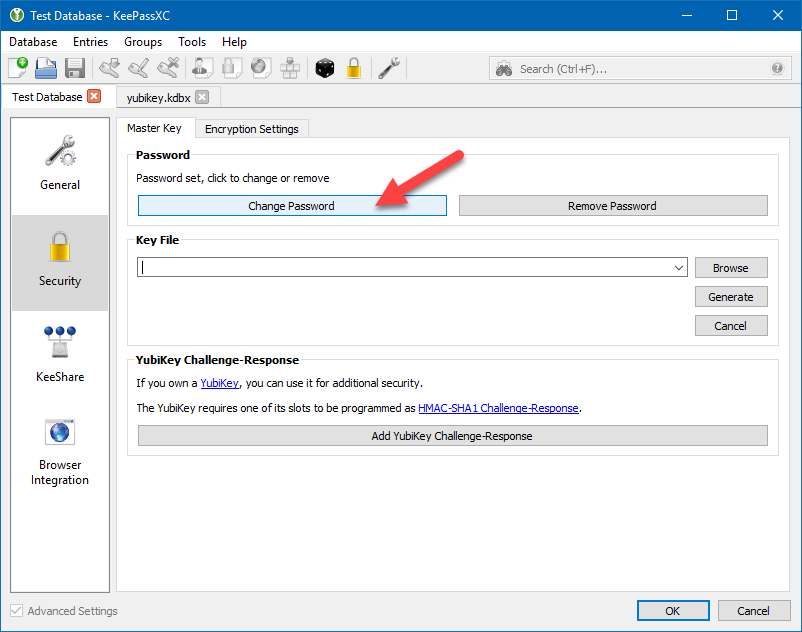Confirm settings with the OK button

point(673,611)
